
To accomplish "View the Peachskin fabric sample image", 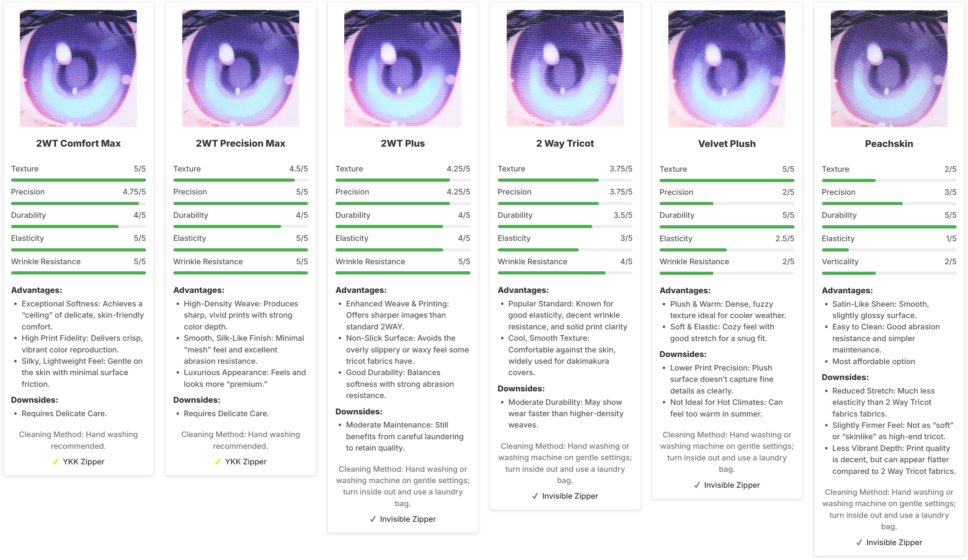I will [x=889, y=69].
